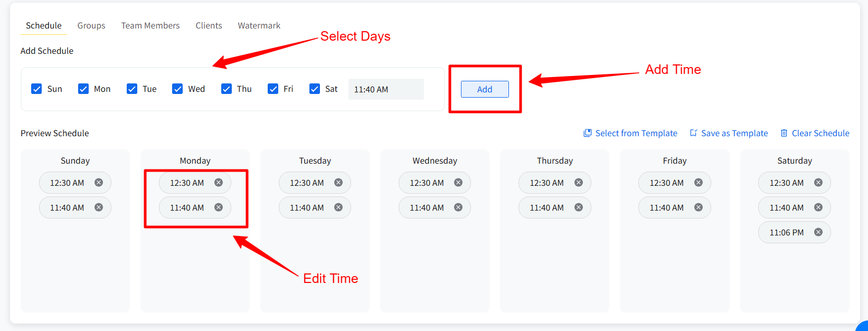Image resolution: width=868 pixels, height=331 pixels.
Task: Toggle the Fri day checkbox
Action: (273, 89)
